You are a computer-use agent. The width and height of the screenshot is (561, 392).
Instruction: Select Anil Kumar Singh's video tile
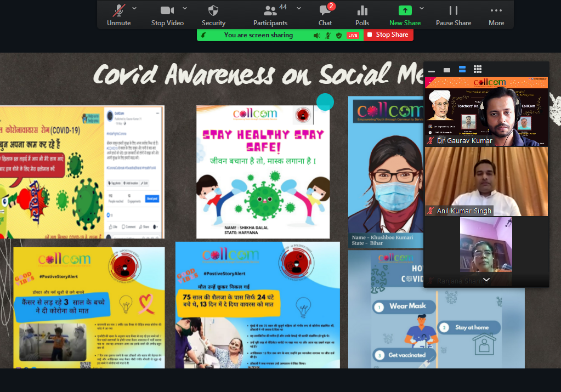pyautogui.click(x=486, y=181)
